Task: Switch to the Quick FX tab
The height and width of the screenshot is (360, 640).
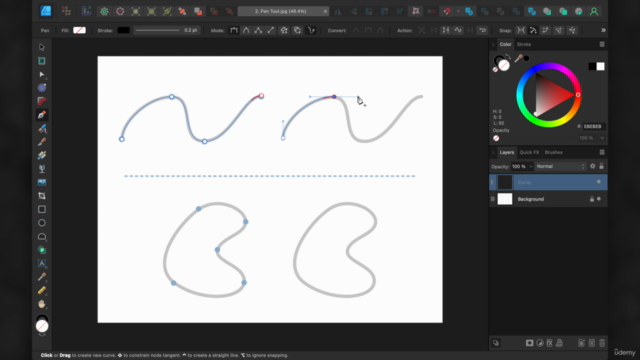Action: click(x=529, y=152)
